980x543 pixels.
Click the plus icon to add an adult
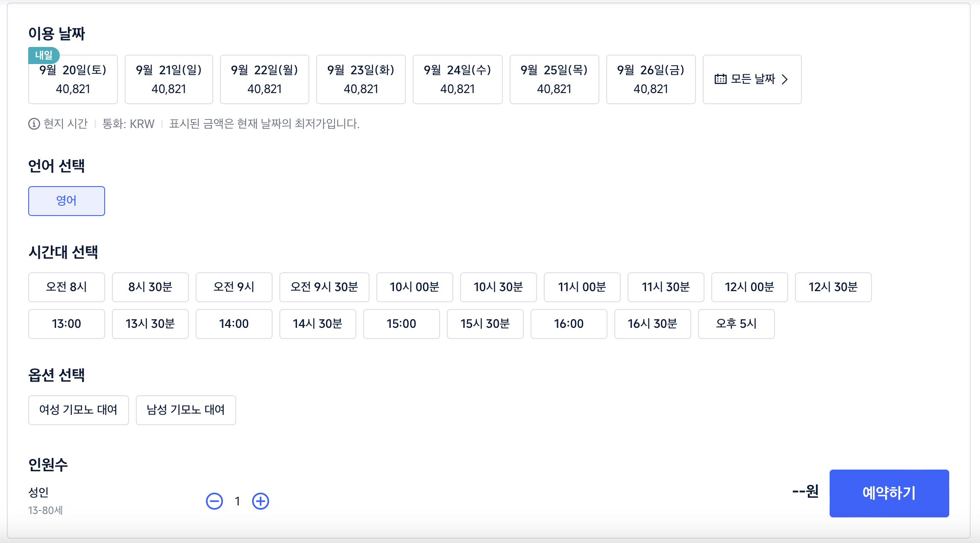(x=260, y=501)
